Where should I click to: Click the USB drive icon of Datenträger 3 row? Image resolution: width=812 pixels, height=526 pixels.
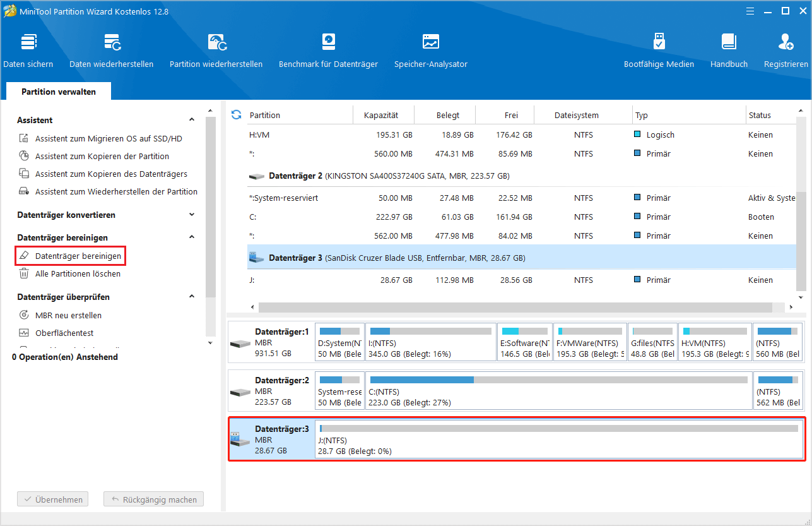tap(257, 258)
